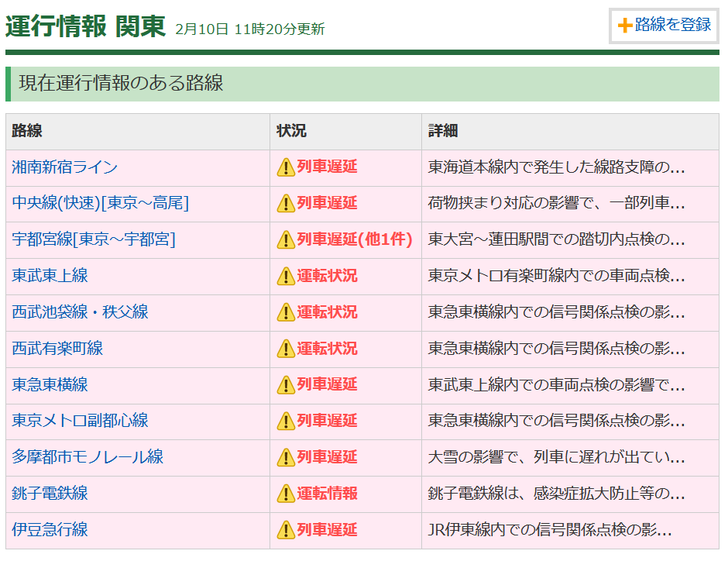728x561 pixels.
Task: Open the 東武東上線 link
Action: click(x=50, y=276)
